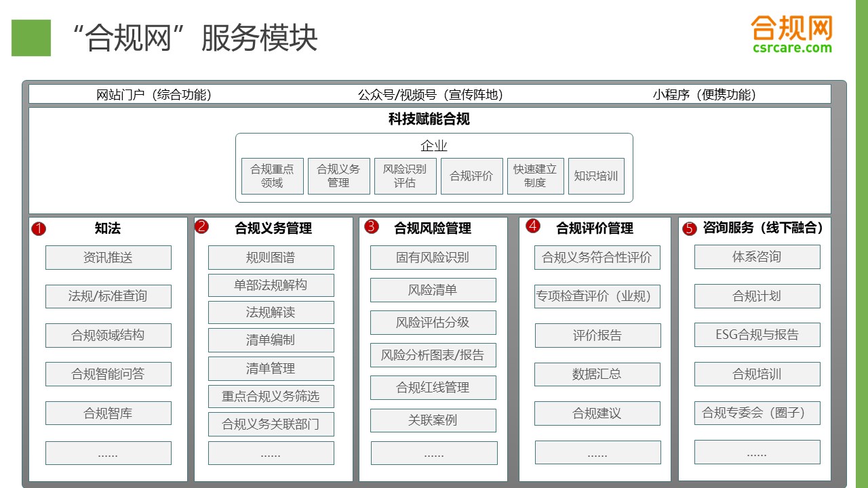Screen dimensions: 868x488
Task: Open the 风险清单 item
Action: (x=433, y=290)
